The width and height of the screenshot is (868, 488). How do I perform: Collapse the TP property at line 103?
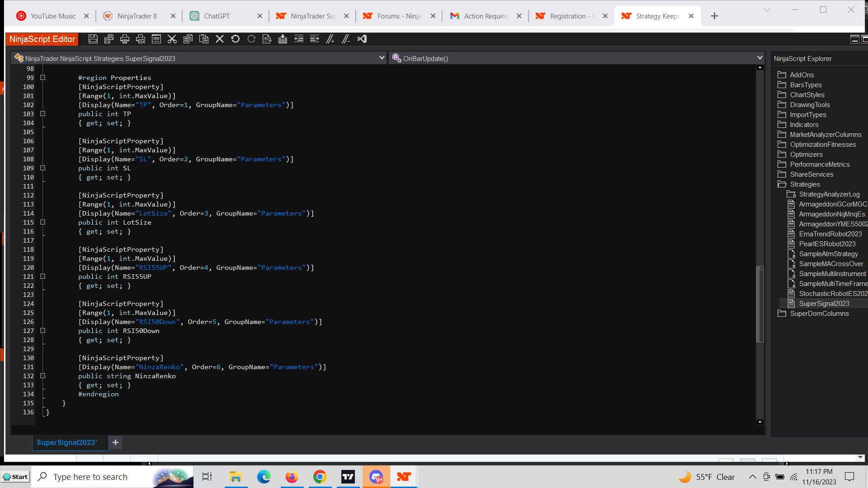pos(43,114)
